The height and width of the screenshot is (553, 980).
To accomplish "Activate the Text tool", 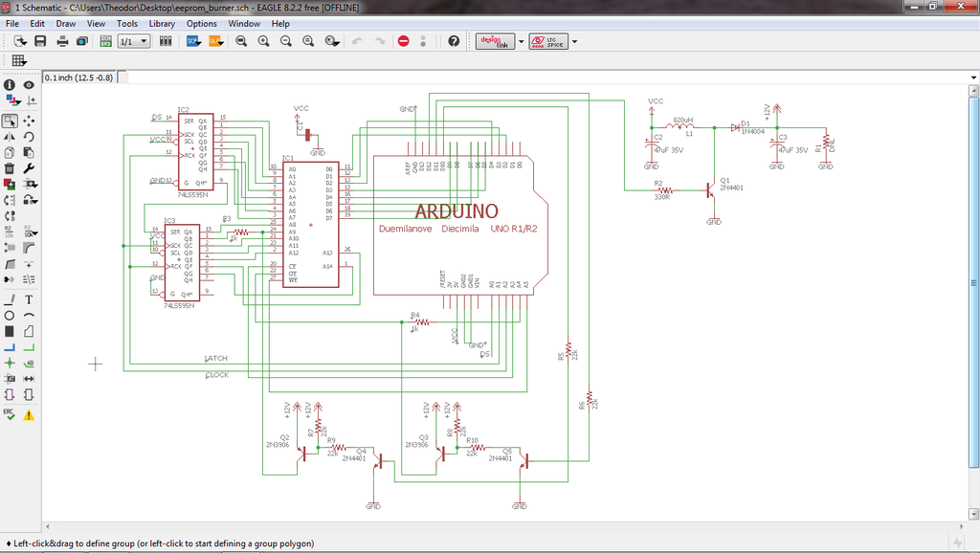I will 29,299.
